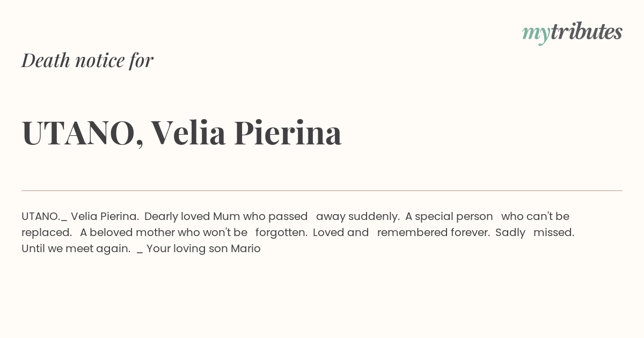Click the mytributes logo

572,33
